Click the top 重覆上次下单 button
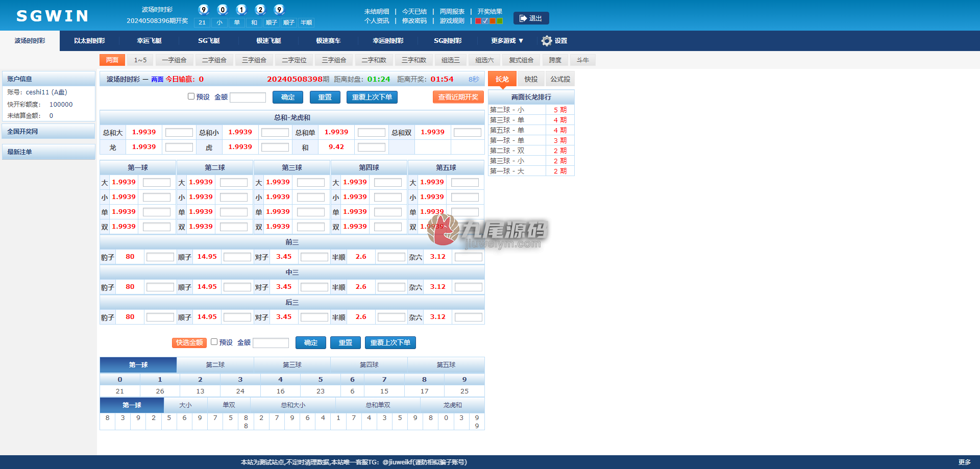Image resolution: width=980 pixels, height=469 pixels. pos(372,97)
